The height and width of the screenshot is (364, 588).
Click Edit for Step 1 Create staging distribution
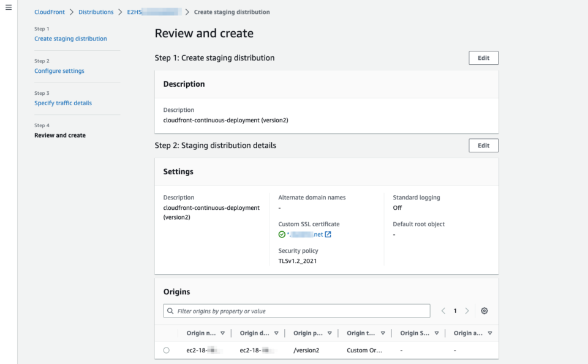(x=483, y=58)
